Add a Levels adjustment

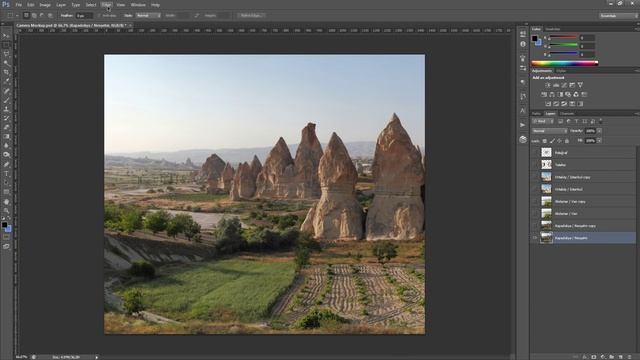pyautogui.click(x=556, y=85)
